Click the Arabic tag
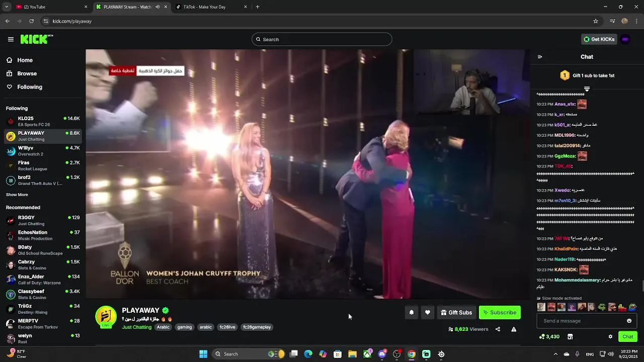The image size is (644, 362). pos(163,327)
